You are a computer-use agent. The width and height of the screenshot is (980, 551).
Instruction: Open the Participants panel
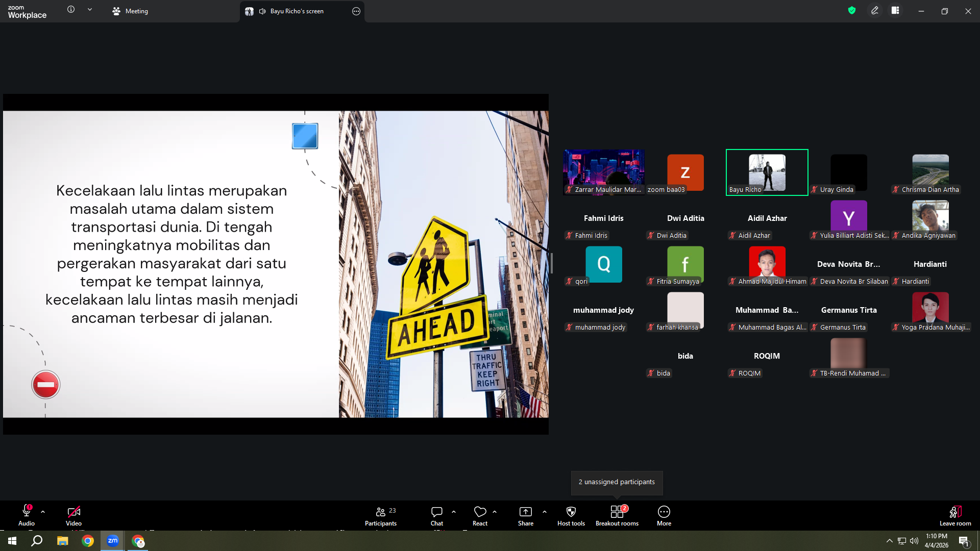pyautogui.click(x=381, y=515)
